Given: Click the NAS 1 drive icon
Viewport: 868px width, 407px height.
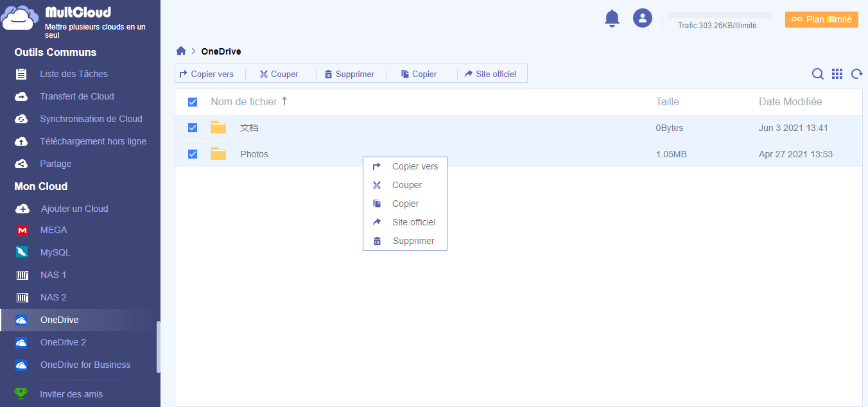Looking at the screenshot, I should (22, 275).
